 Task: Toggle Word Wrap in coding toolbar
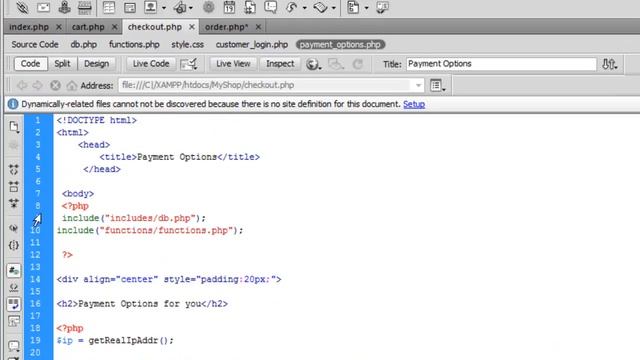[14, 304]
